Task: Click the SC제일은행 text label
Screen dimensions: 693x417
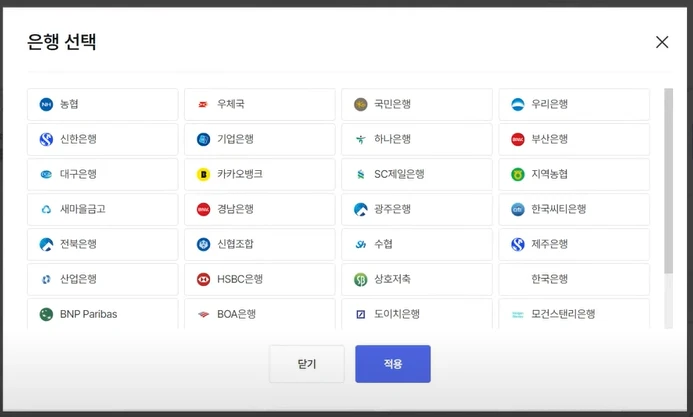Action: pyautogui.click(x=400, y=174)
